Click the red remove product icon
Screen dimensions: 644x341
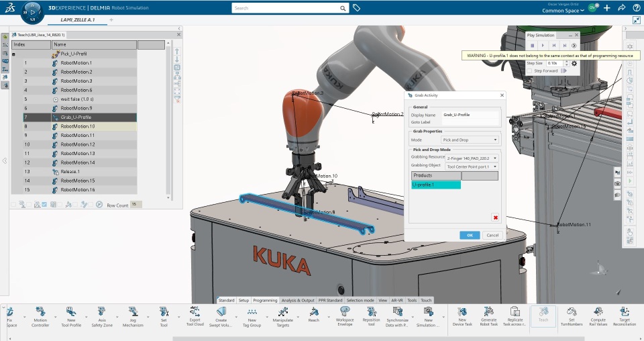pos(495,217)
